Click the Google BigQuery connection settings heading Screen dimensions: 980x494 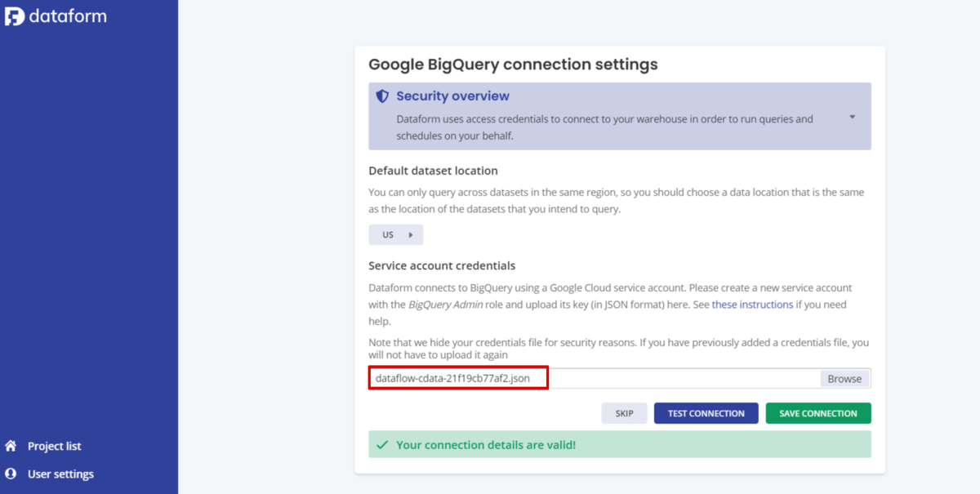click(513, 65)
